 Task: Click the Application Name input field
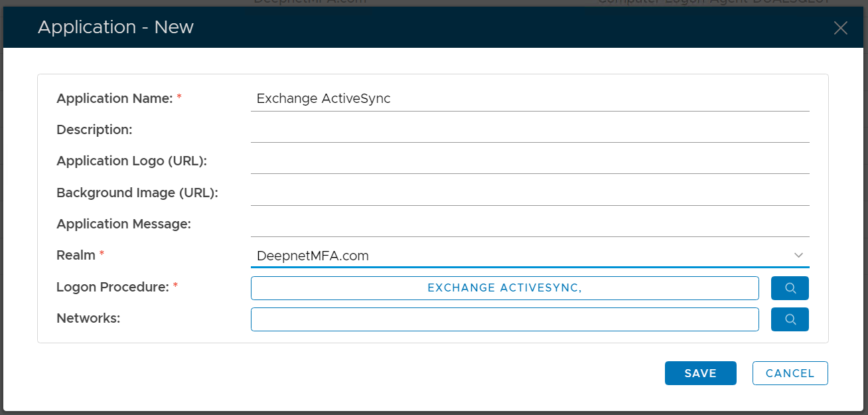[530, 99]
